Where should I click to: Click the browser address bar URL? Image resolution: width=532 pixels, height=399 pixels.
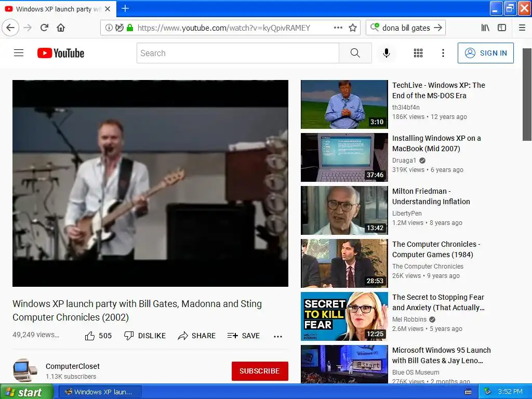223,28
